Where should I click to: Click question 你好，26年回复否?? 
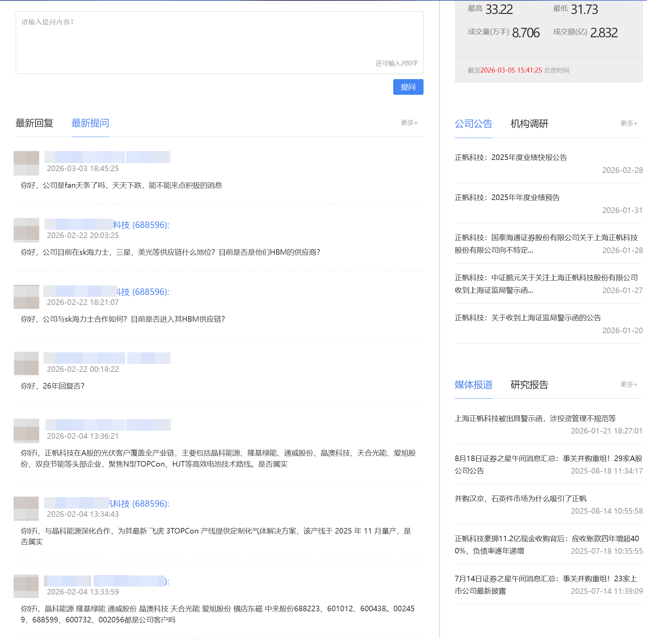coord(53,386)
